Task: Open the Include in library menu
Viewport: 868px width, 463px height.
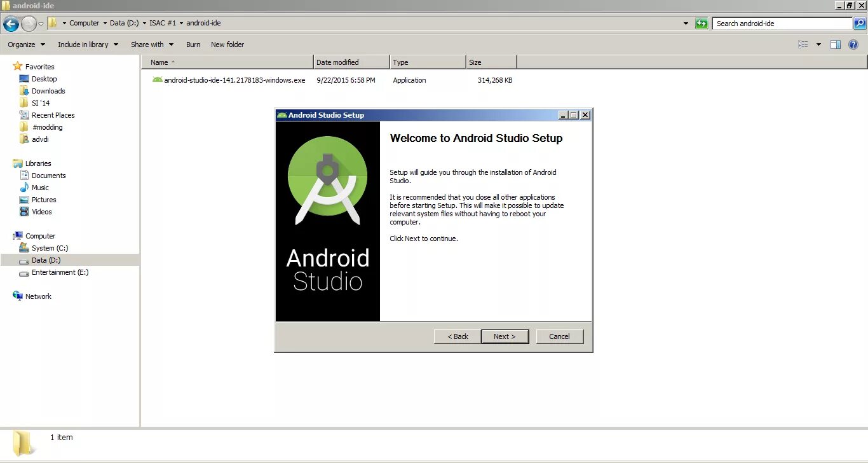Action: pyautogui.click(x=88, y=45)
